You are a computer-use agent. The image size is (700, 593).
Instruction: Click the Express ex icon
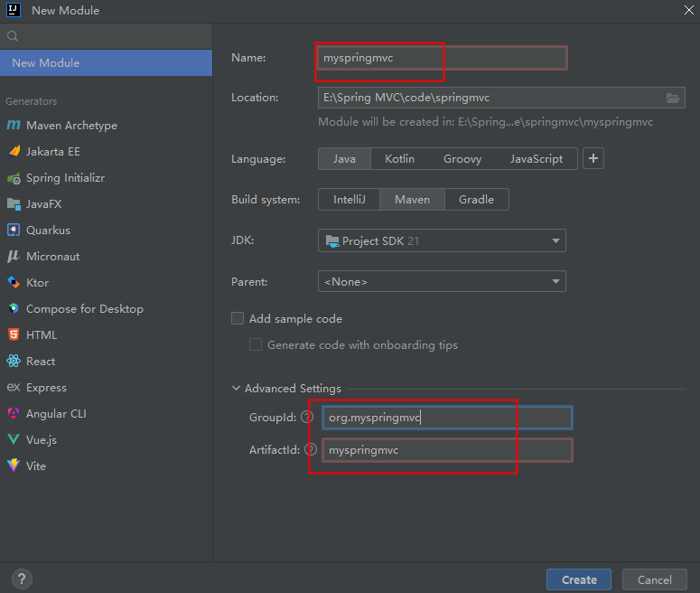14,387
